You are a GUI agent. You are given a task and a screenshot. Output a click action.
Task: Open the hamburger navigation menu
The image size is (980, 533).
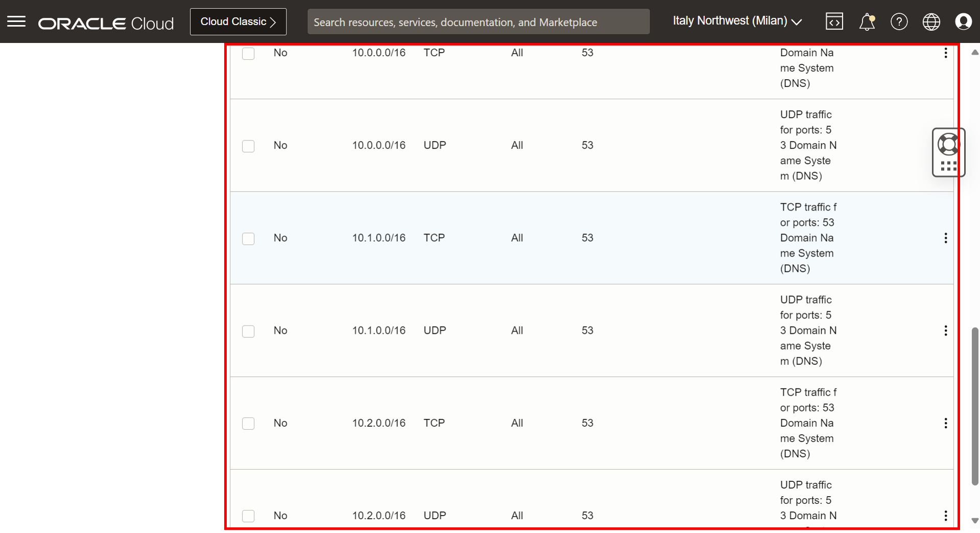16,21
